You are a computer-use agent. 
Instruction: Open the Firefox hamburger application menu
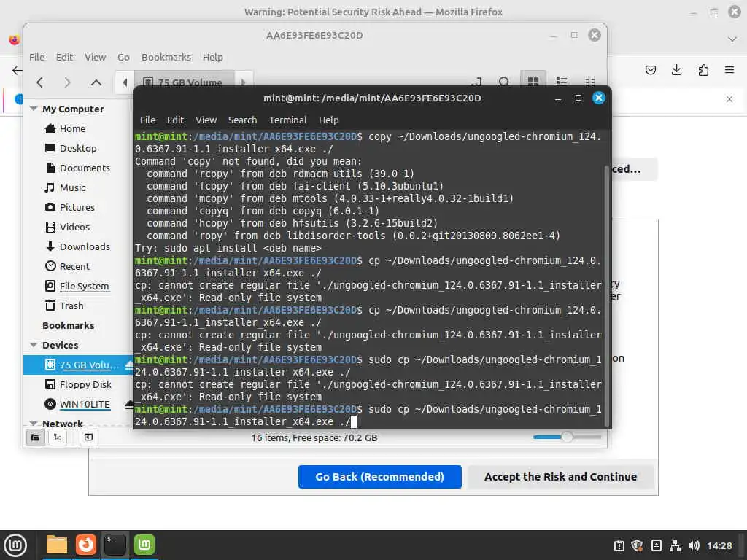pyautogui.click(x=729, y=70)
